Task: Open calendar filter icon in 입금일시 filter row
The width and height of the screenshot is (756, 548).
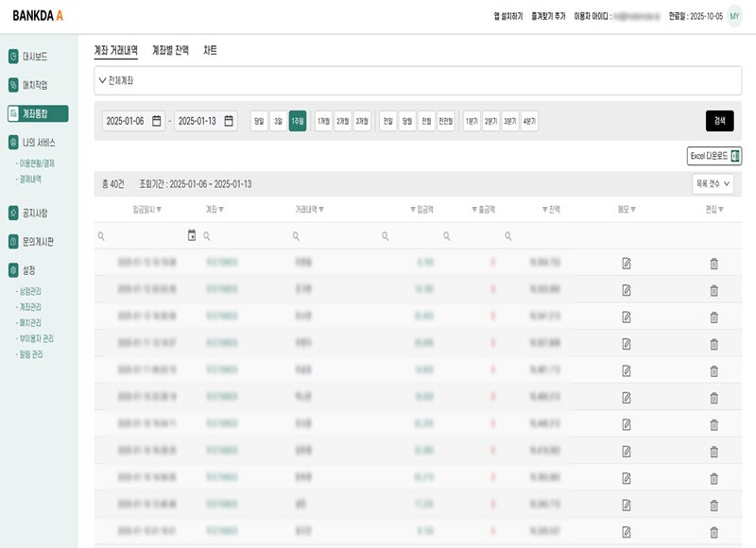Action: [192, 235]
